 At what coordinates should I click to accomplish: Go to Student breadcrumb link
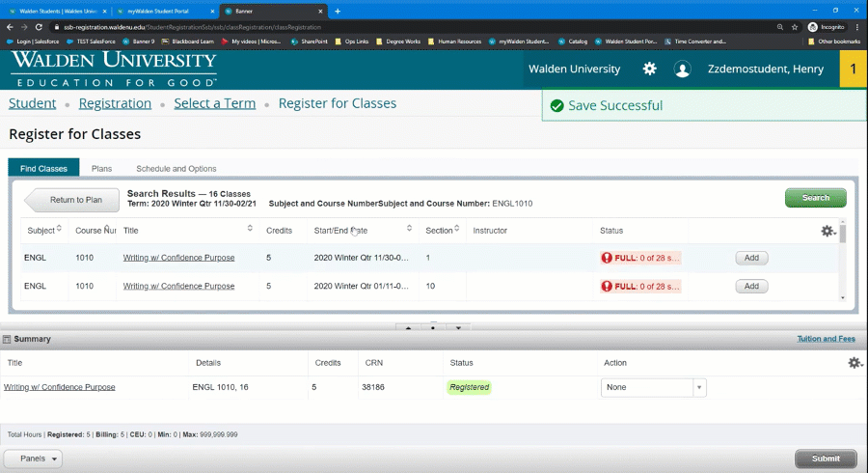coord(32,103)
